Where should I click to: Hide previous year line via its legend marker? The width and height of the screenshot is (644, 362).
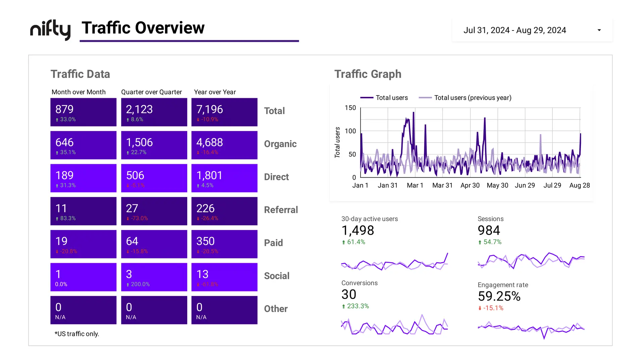425,98
